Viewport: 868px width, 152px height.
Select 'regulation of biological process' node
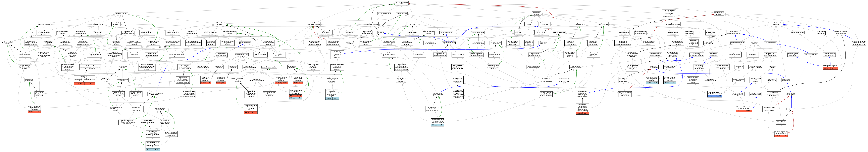point(372,24)
